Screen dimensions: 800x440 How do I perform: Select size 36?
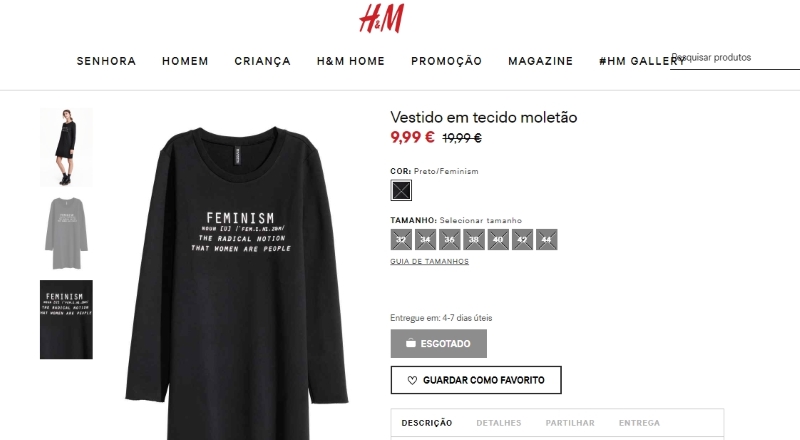(449, 239)
